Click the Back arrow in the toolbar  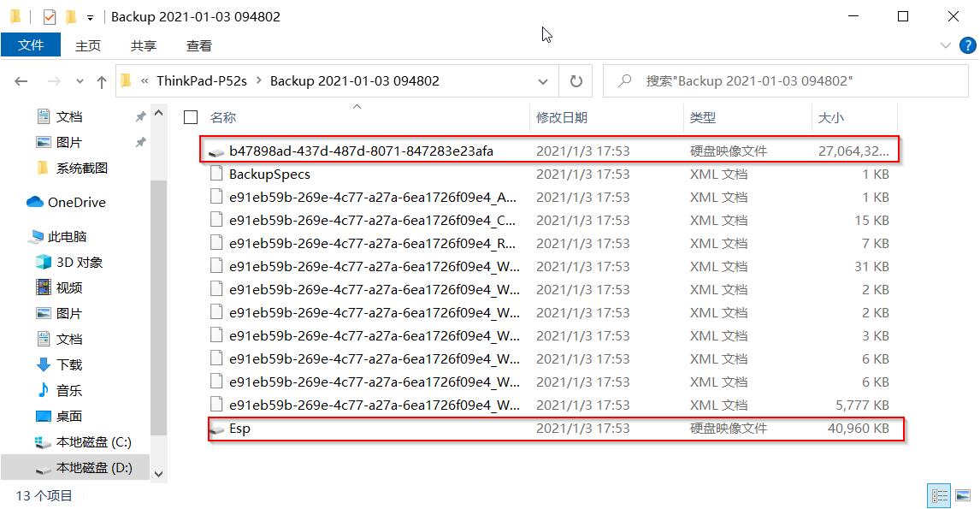(21, 80)
